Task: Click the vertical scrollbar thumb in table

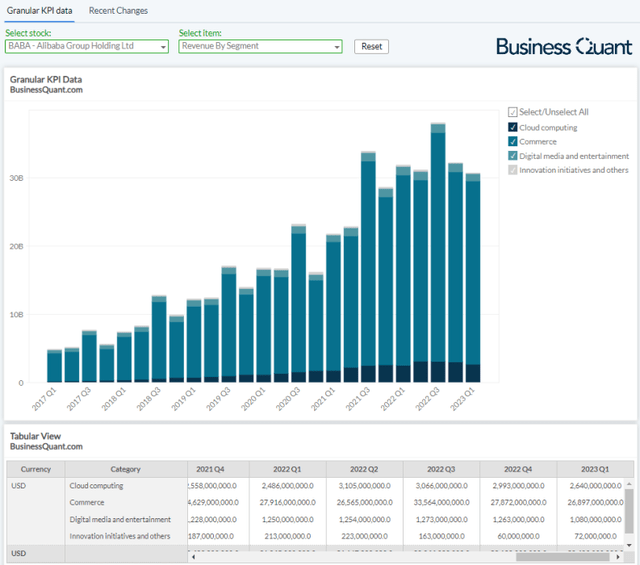Action: tap(629, 511)
